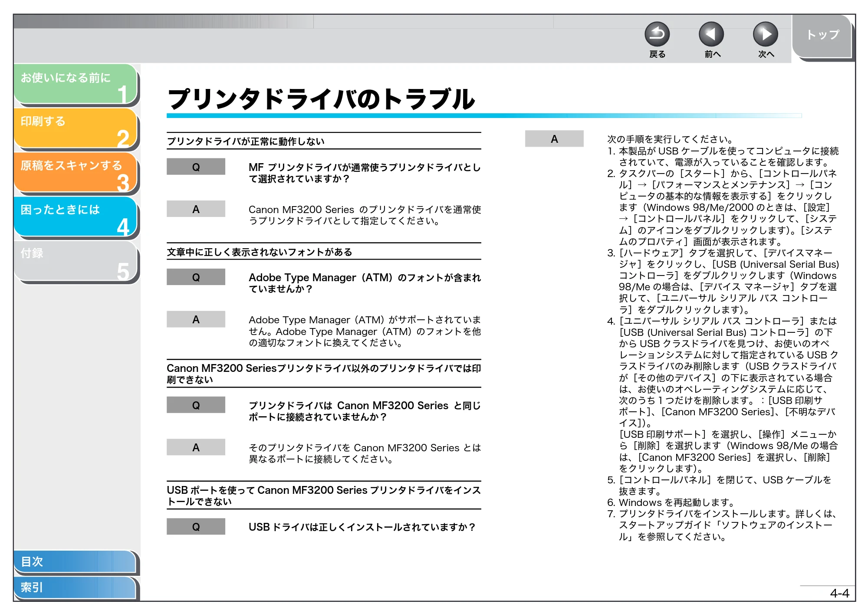This screenshot has width=868, height=614.
Task: Open chapter 5 付録
Action: coord(76,261)
